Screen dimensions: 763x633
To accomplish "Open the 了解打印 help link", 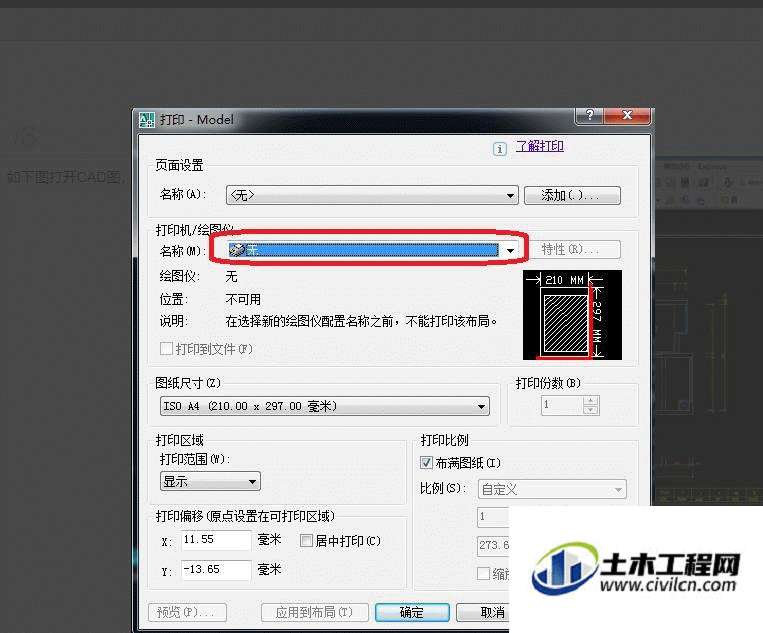I will click(x=540, y=146).
